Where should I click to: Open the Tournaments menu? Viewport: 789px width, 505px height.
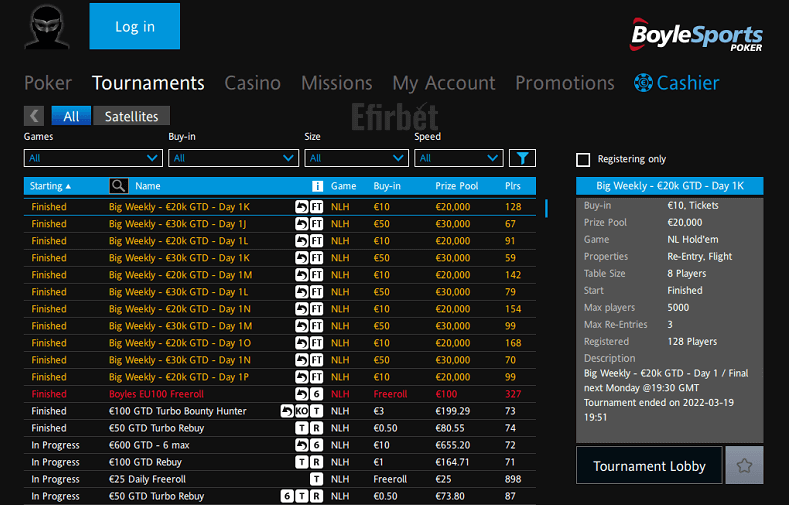pyautogui.click(x=148, y=83)
